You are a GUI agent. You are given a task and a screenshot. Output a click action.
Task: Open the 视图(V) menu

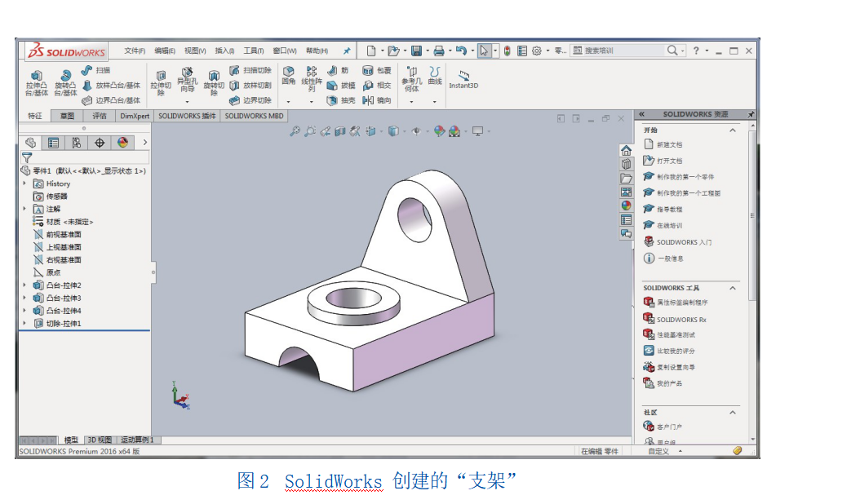click(195, 51)
